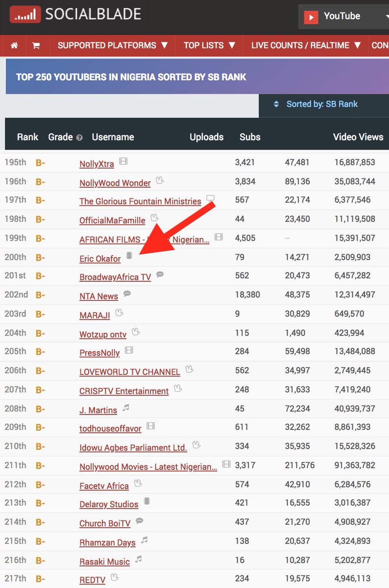Click the film icon beside PressNolly
The image size is (389, 588).
tap(129, 350)
